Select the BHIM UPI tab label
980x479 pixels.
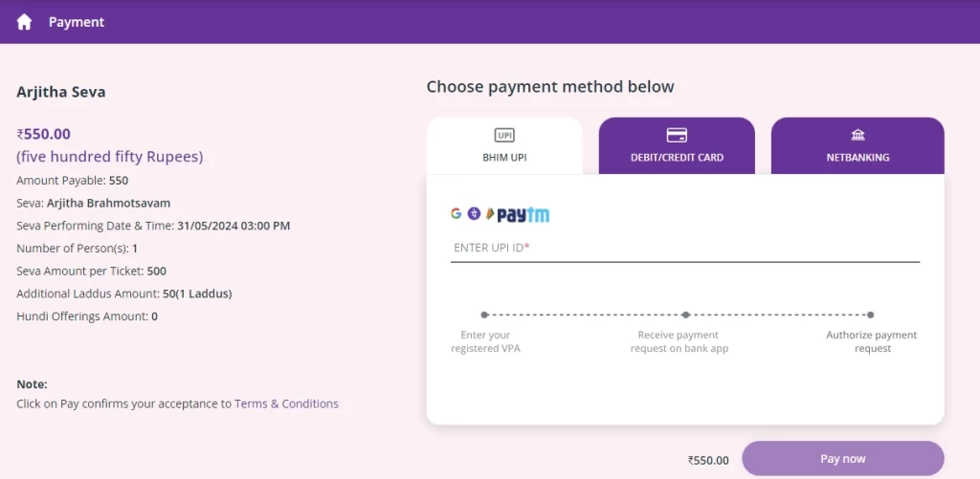[504, 158]
